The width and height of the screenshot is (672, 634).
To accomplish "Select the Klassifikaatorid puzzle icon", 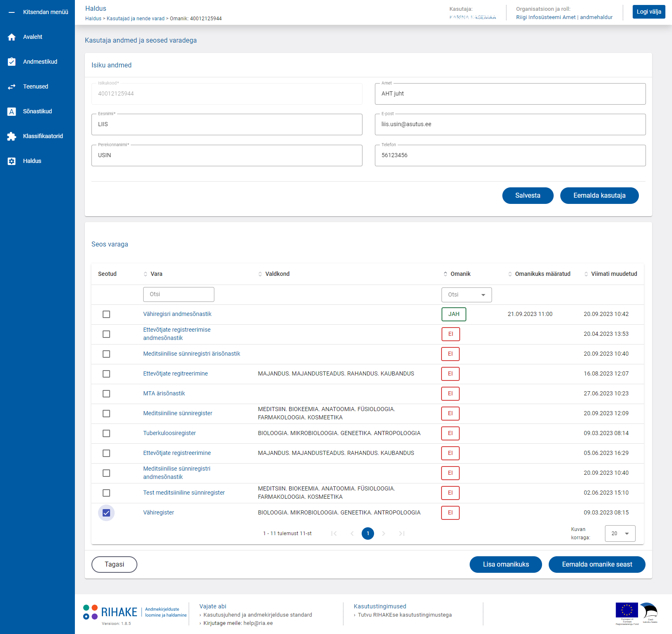I will click(x=12, y=136).
